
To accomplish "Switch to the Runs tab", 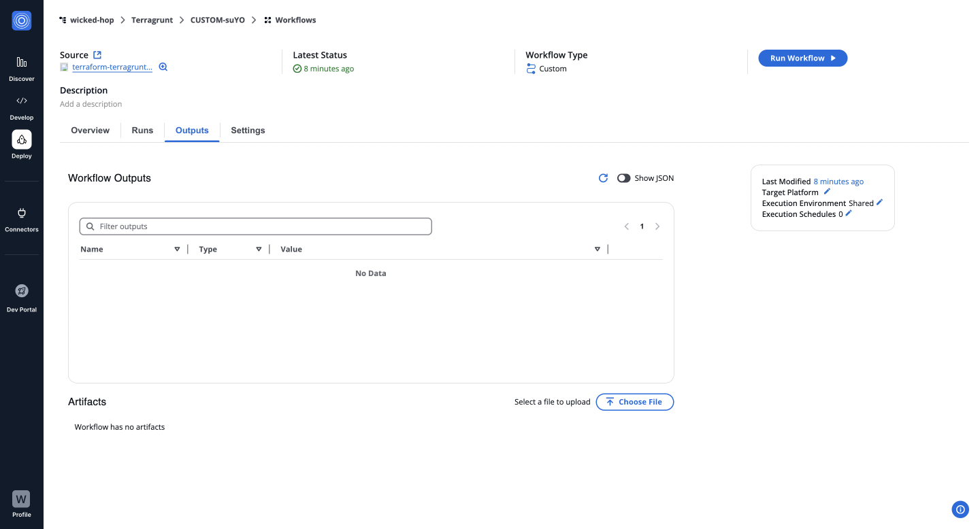I will (142, 131).
